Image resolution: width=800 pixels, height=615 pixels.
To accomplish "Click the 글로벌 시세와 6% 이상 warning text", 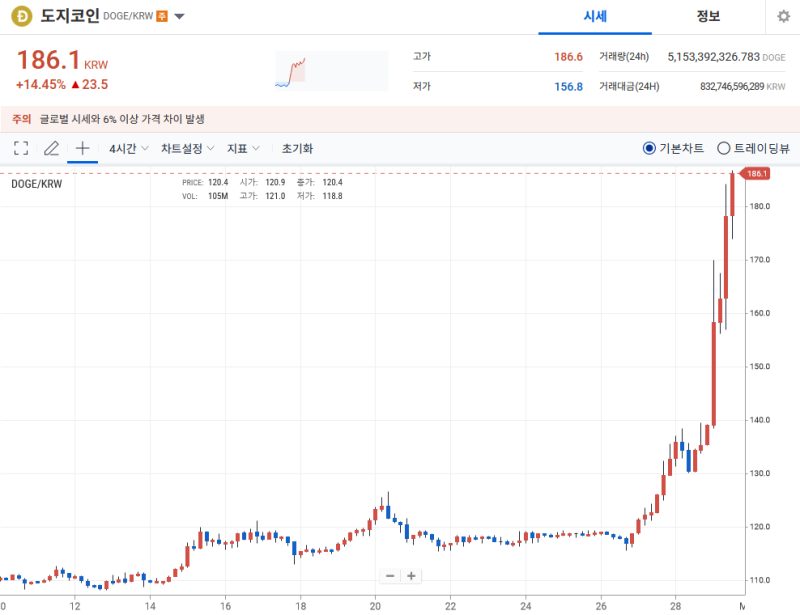I will click(x=122, y=119).
